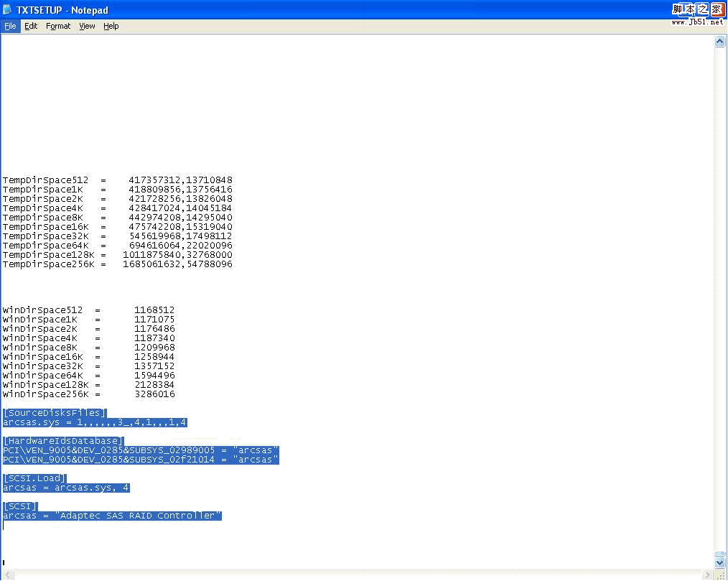728x581 pixels.
Task: Click the window resize grip corner
Action: (720, 575)
